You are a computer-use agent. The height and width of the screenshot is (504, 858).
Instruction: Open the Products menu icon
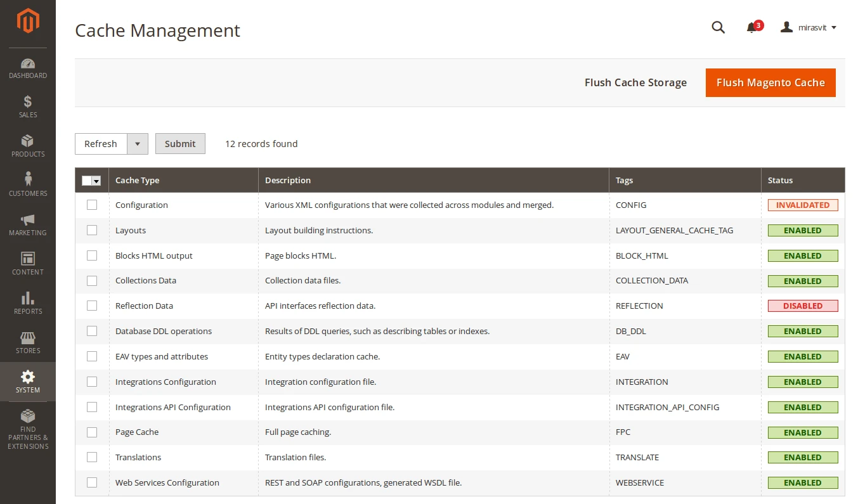pyautogui.click(x=27, y=145)
